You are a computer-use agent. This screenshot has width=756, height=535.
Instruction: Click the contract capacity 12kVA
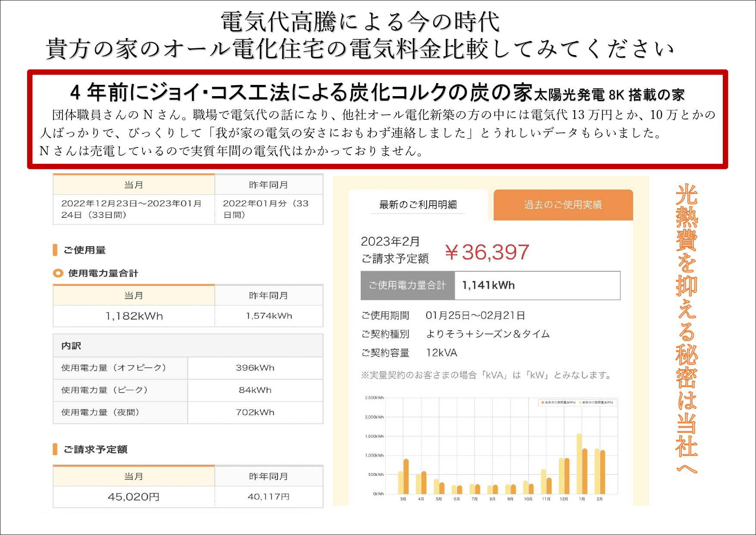point(441,353)
